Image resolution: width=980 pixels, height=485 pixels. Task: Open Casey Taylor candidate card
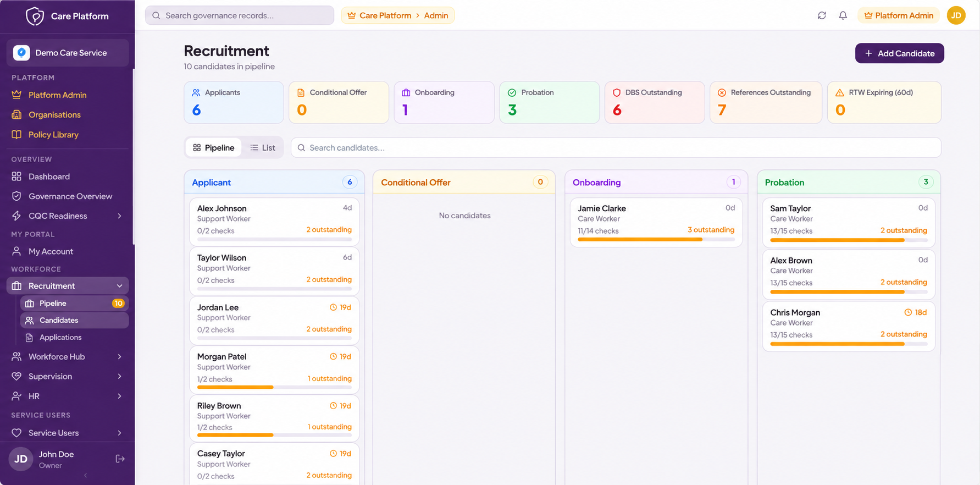click(x=274, y=464)
